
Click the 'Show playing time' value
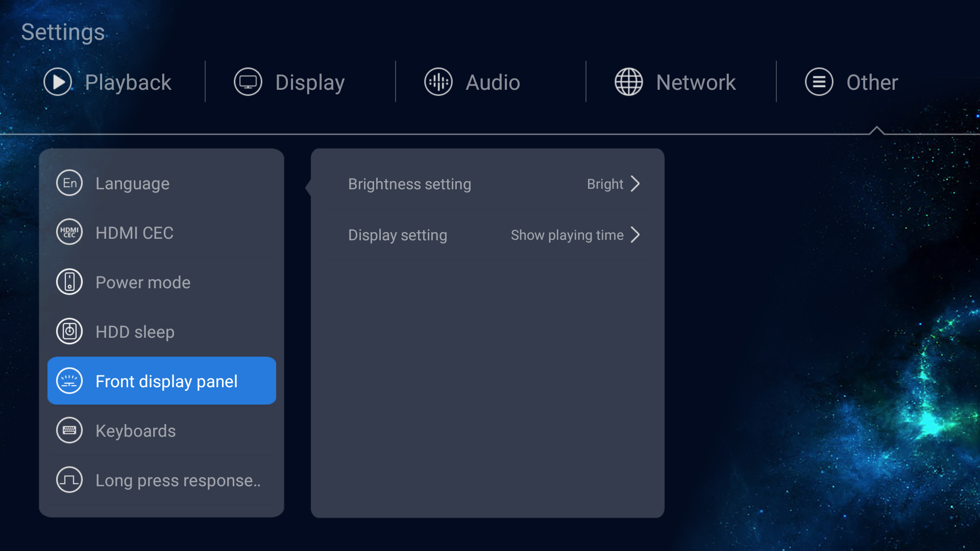point(567,235)
